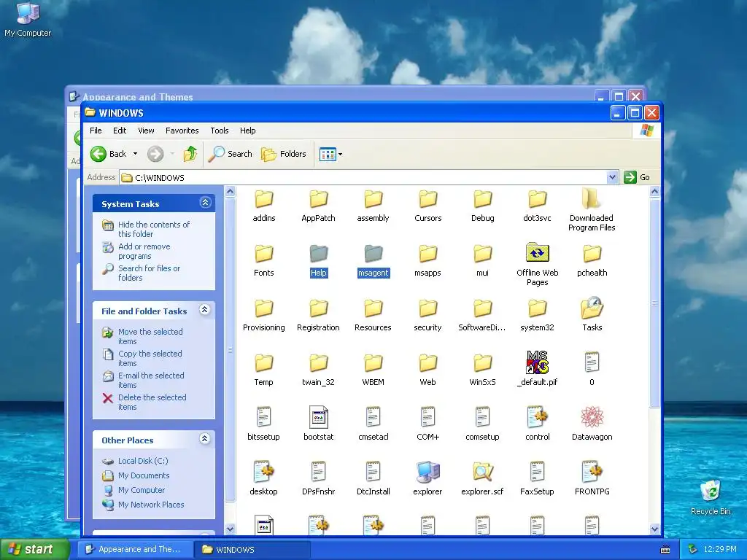Click the Start button
The height and width of the screenshot is (560, 747).
[35, 549]
